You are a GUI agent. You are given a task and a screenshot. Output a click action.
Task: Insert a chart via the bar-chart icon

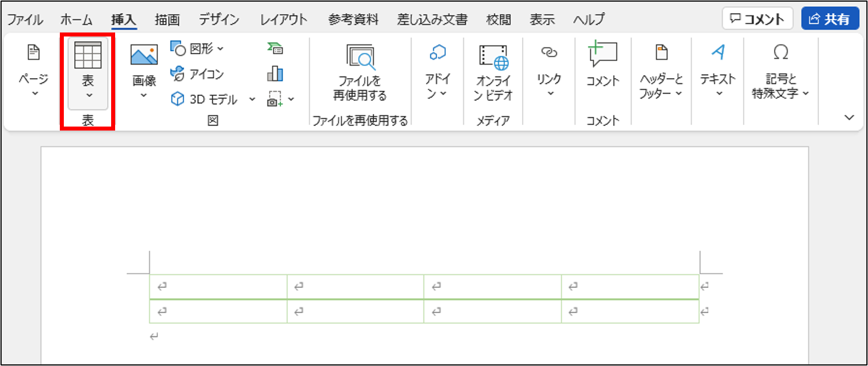(x=275, y=74)
